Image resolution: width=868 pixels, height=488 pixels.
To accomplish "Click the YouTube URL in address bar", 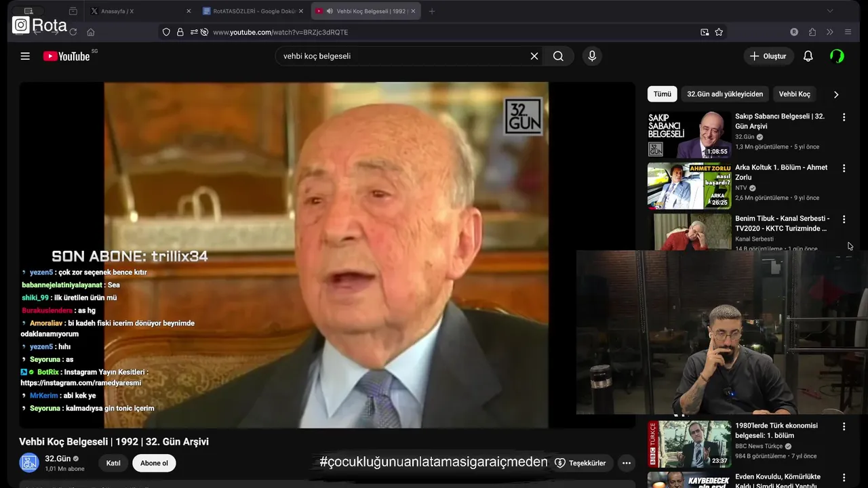I will [280, 32].
